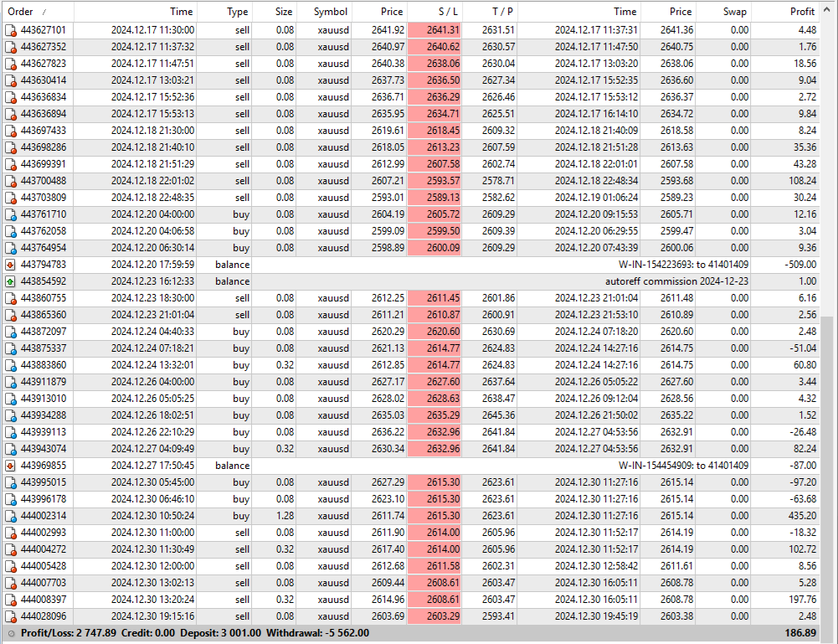Select the red S/L cell showing 2593.57
Screen dimensions: 838x644
point(434,181)
